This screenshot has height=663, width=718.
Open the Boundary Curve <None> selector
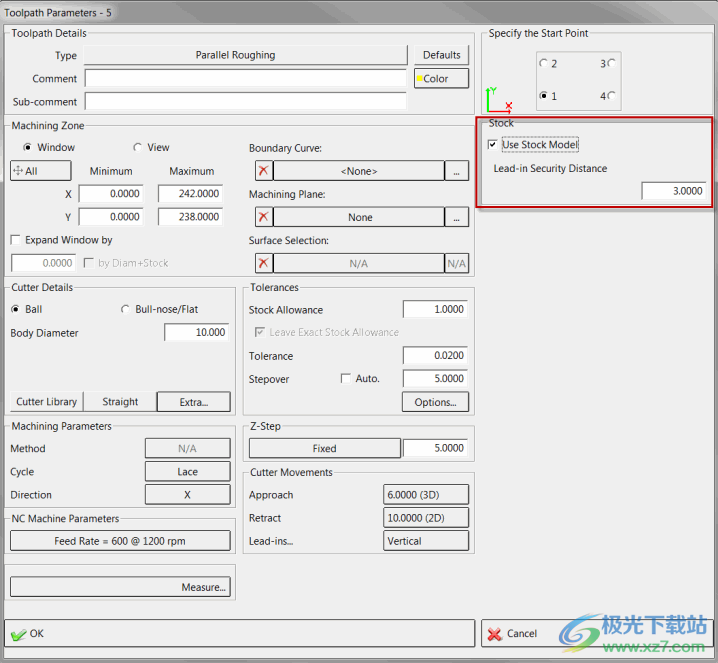pyautogui.click(x=359, y=171)
